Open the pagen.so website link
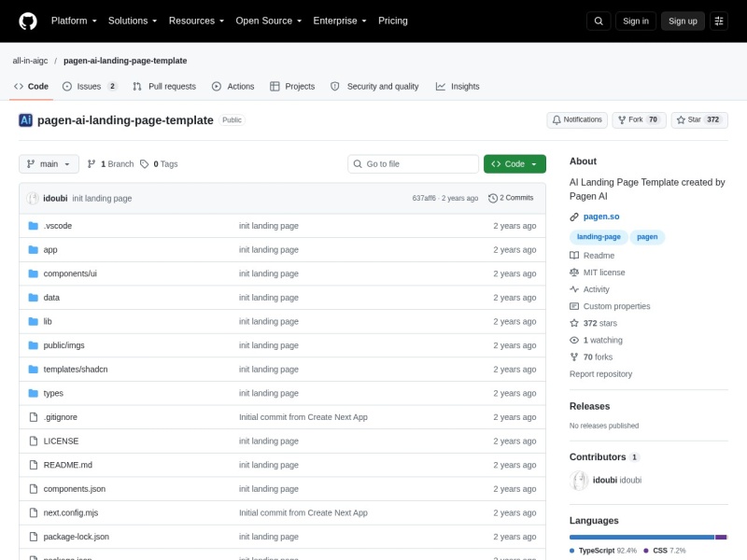The width and height of the screenshot is (747, 560). [x=601, y=217]
